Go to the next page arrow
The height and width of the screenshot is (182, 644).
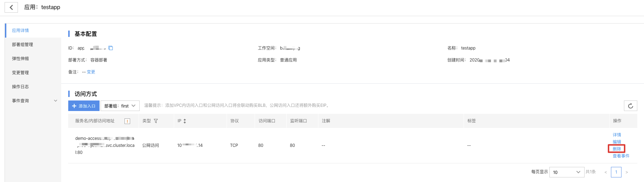click(x=626, y=172)
